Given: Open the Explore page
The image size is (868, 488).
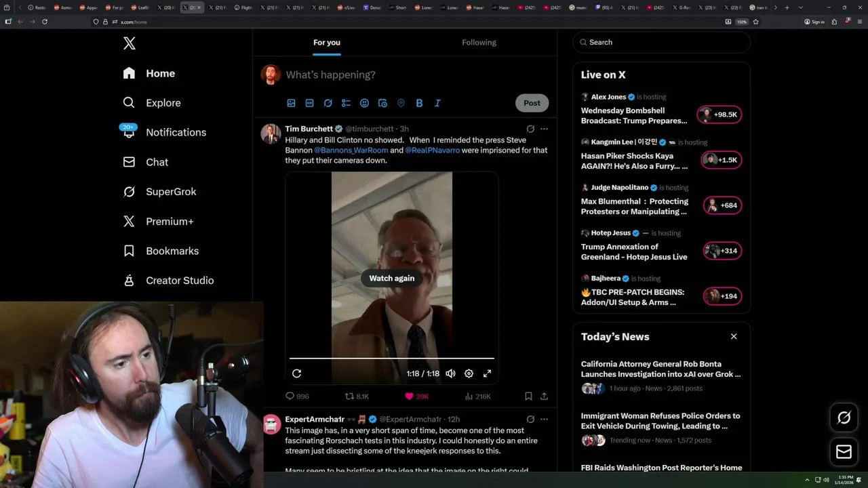Looking at the screenshot, I should tap(152, 103).
